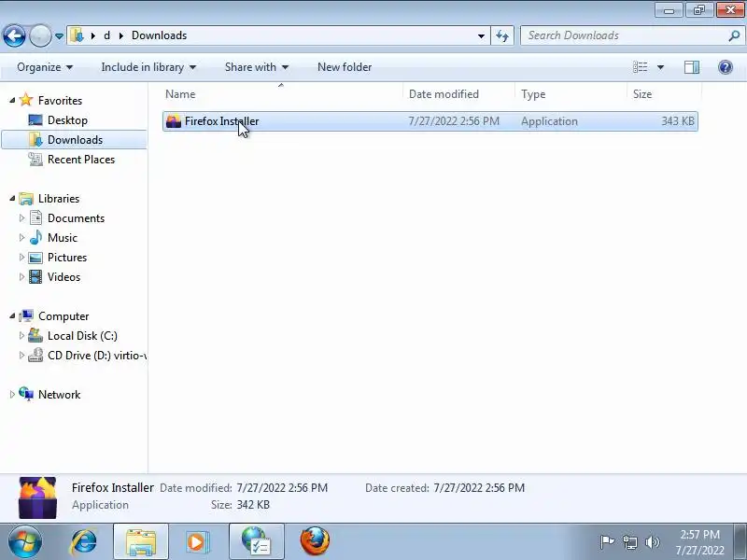Select Downloads in the navigation pane
The height and width of the screenshot is (560, 747).
point(75,139)
